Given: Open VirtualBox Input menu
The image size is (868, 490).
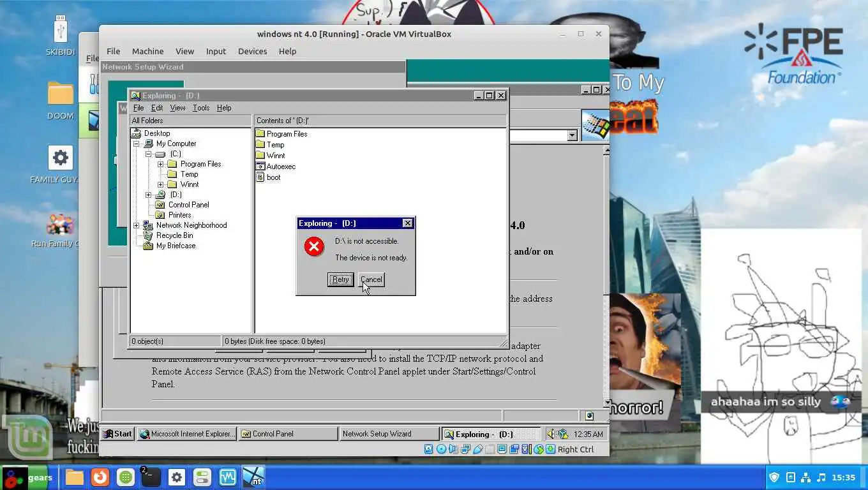Looking at the screenshot, I should tap(216, 51).
